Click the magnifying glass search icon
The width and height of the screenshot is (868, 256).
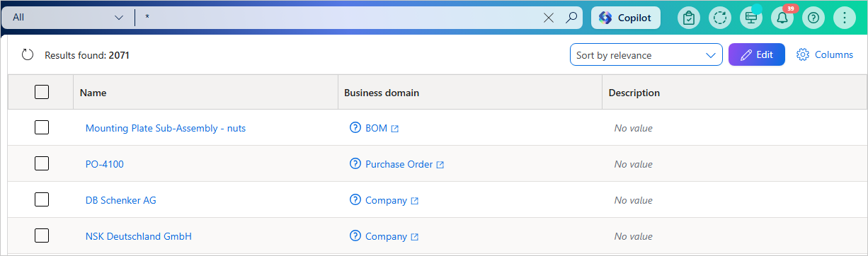coord(571,18)
